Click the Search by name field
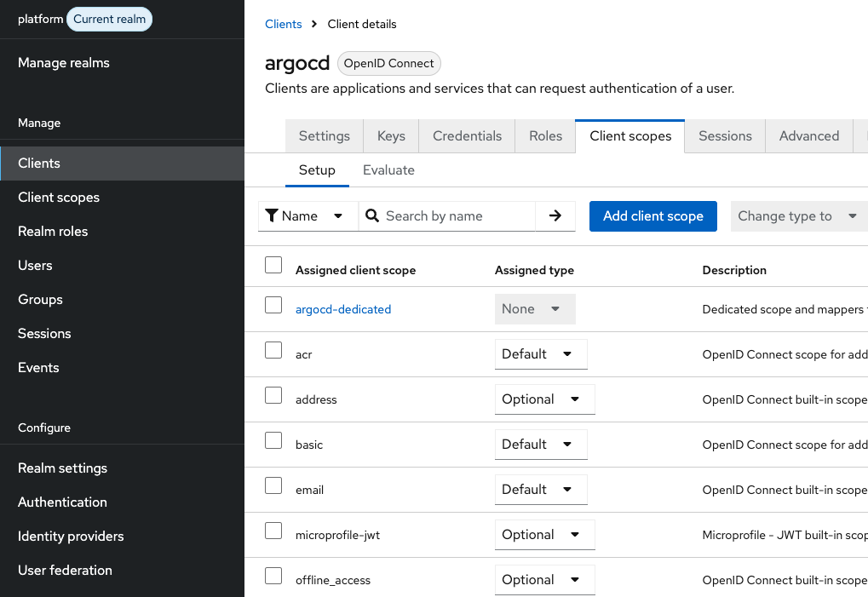The width and height of the screenshot is (868, 597). 456,216
